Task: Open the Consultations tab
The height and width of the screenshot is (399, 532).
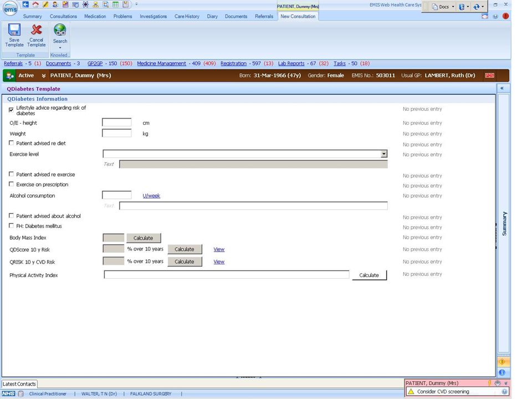Action: (63, 16)
